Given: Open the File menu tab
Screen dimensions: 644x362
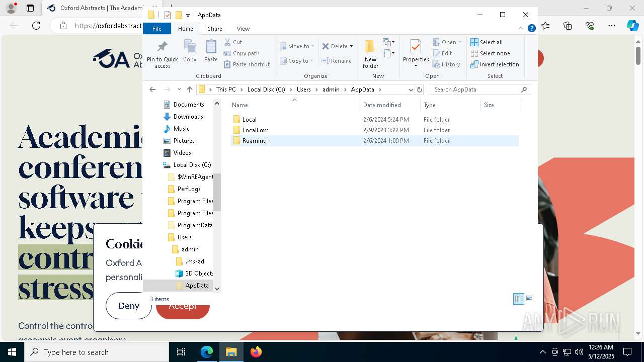Looking at the screenshot, I should click(x=157, y=29).
